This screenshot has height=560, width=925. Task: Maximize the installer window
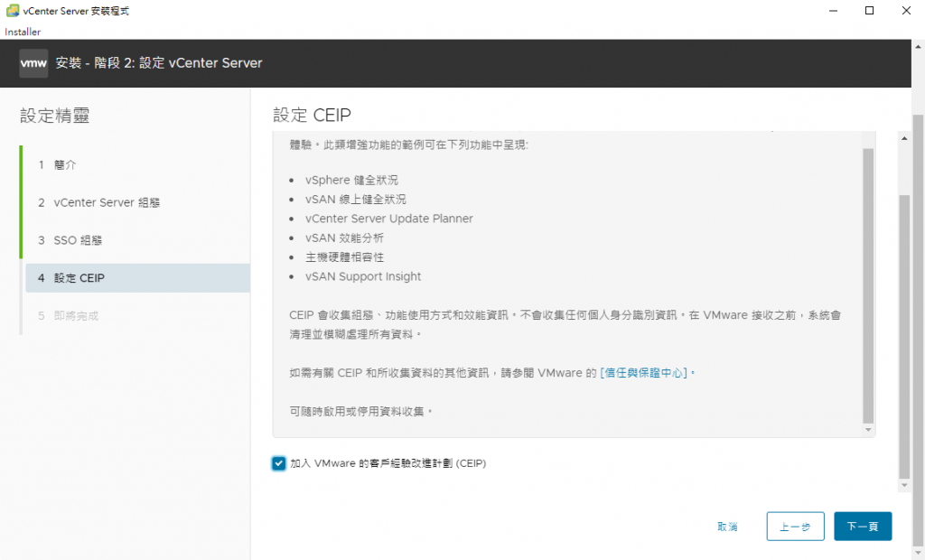click(x=870, y=11)
